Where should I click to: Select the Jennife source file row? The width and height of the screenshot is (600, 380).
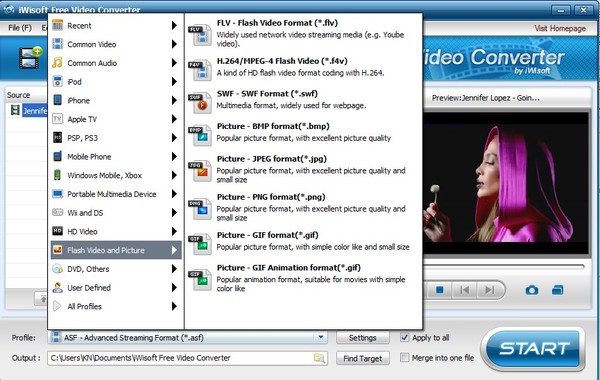pyautogui.click(x=28, y=111)
